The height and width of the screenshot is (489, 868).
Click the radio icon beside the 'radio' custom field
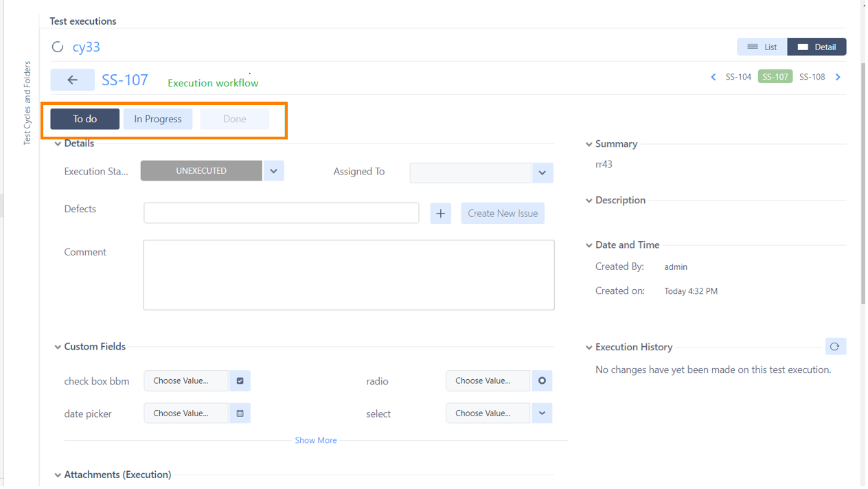[542, 380]
